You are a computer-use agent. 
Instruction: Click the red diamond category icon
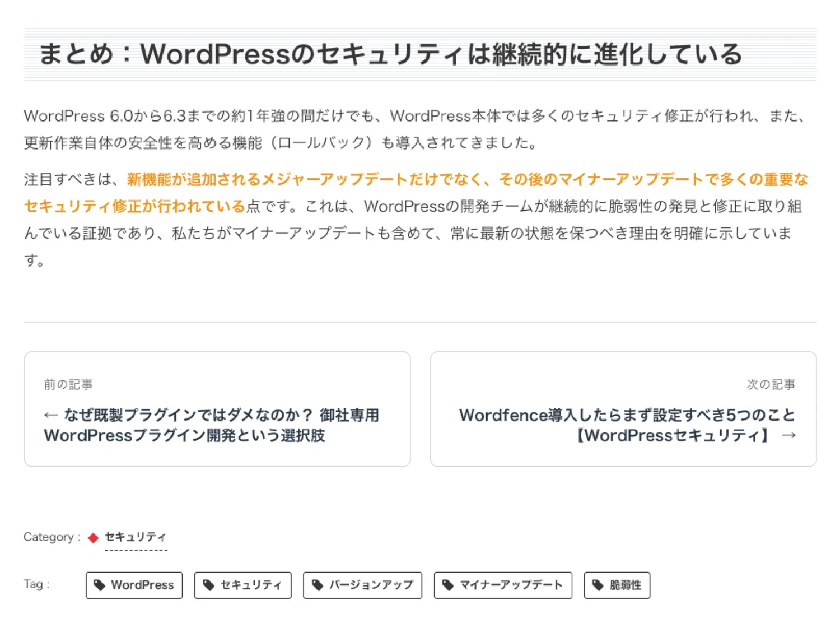[94, 538]
